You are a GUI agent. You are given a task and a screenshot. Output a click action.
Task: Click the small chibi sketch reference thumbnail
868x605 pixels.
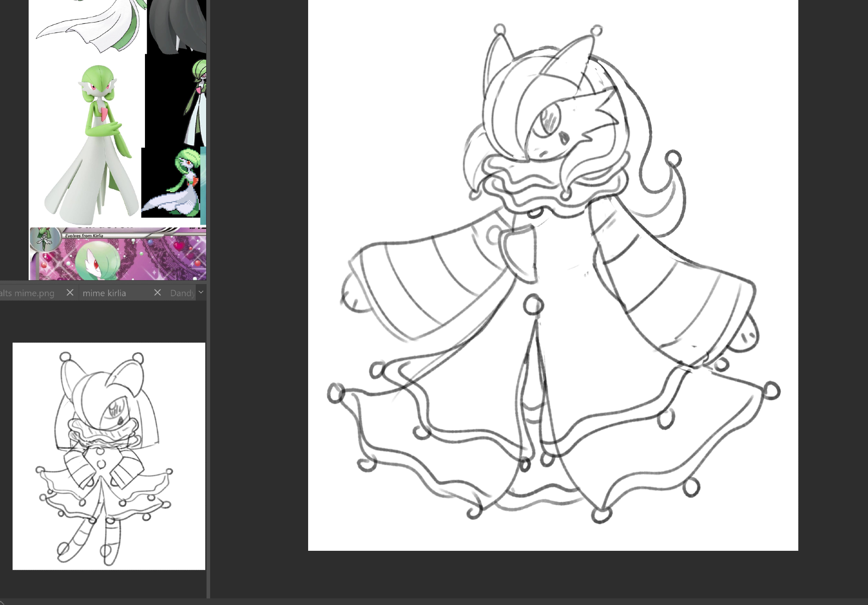[109, 456]
